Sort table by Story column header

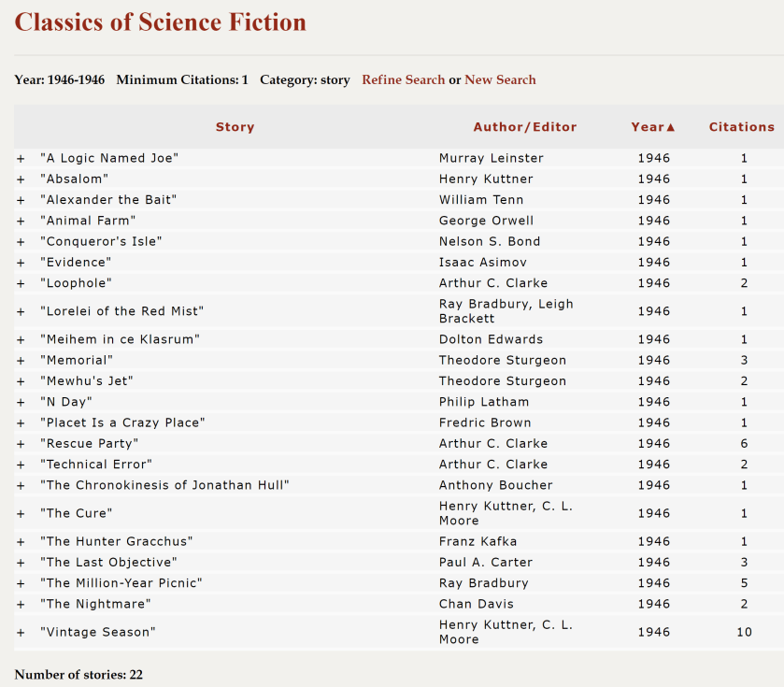tap(235, 127)
